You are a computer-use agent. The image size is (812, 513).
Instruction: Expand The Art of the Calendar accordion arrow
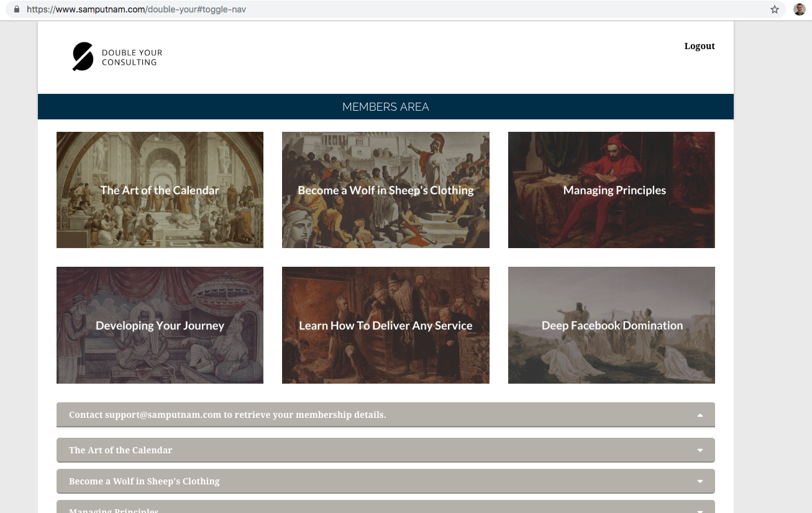[700, 450]
